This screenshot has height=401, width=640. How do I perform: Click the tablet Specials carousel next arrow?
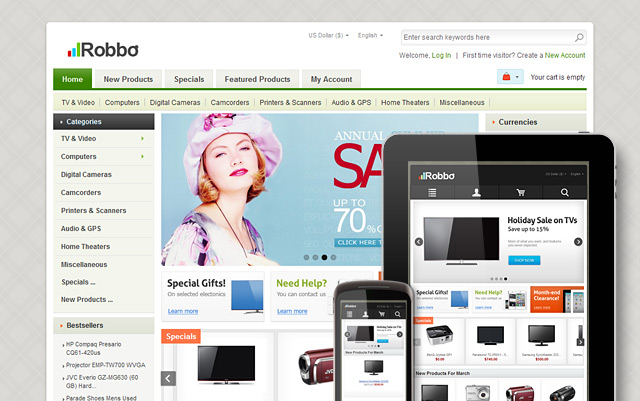click(580, 342)
